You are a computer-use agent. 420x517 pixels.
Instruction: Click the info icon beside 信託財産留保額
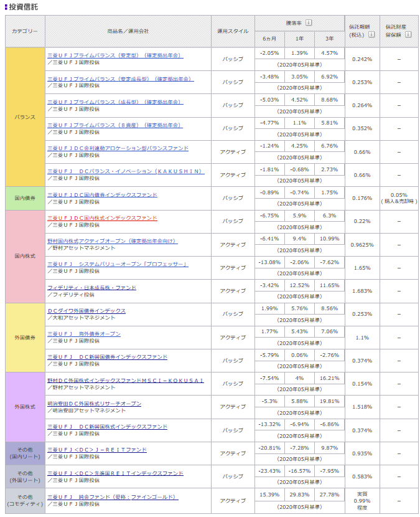point(408,34)
